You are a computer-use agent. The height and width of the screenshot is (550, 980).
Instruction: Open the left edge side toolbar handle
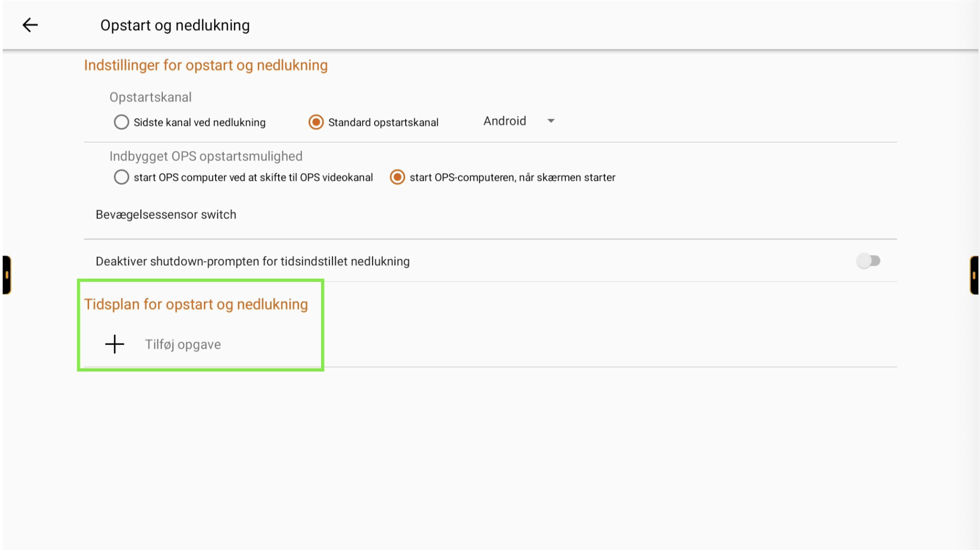(6, 275)
